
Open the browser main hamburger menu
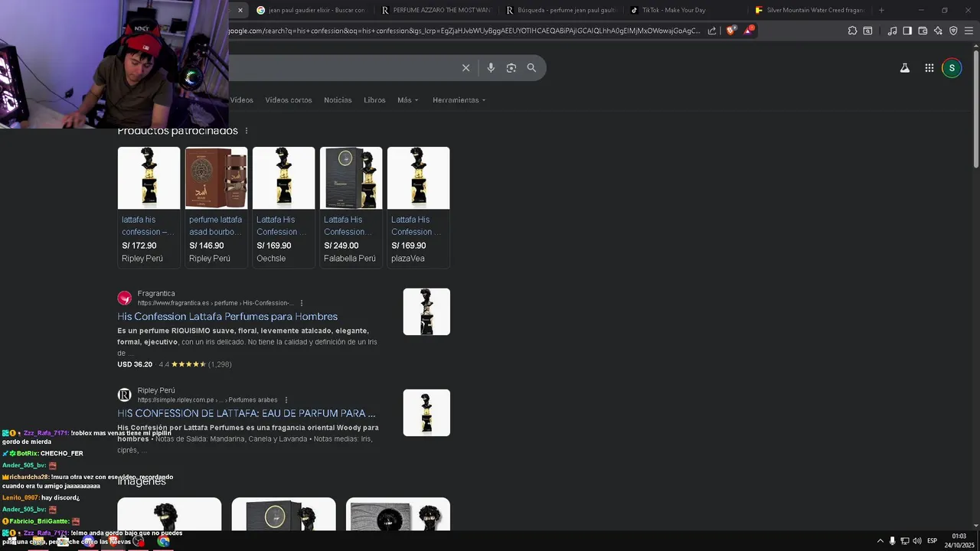click(x=969, y=31)
